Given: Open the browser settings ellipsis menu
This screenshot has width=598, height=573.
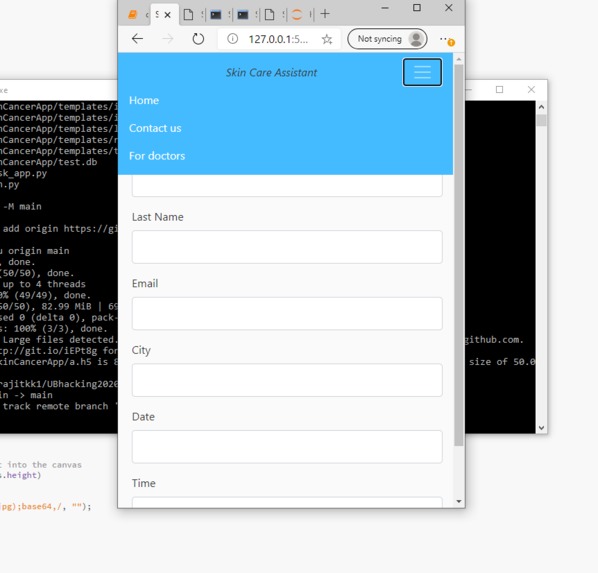Looking at the screenshot, I should click(x=444, y=39).
